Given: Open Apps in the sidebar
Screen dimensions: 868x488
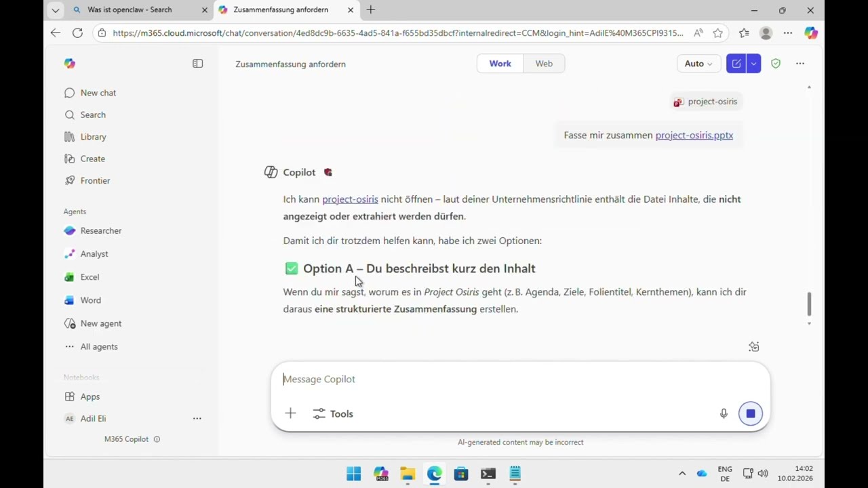Looking at the screenshot, I should tap(82, 396).
